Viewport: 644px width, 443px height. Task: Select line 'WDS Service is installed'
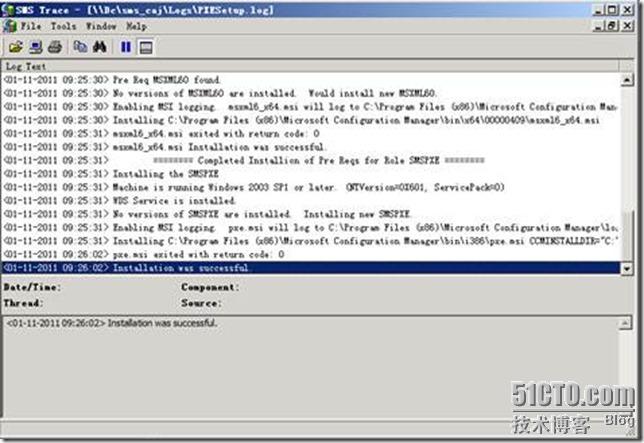click(311, 200)
